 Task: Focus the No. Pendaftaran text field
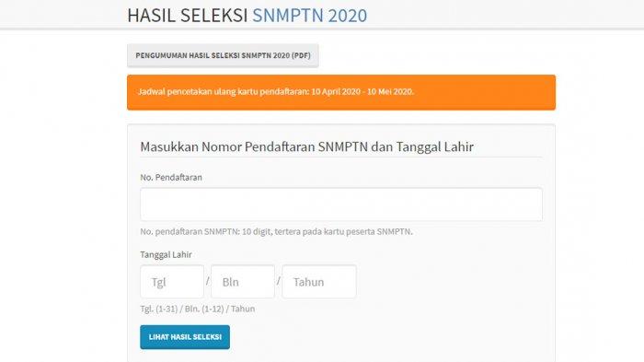pyautogui.click(x=341, y=204)
